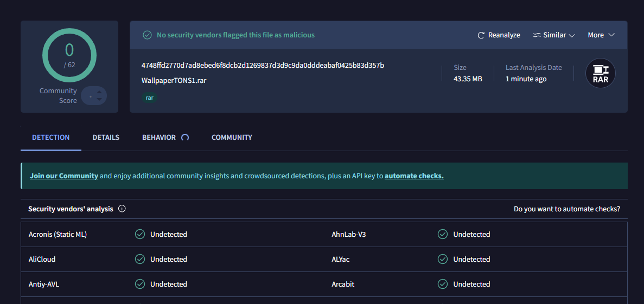Click the Undetected check icon for AhnLab-V3

[x=443, y=235]
